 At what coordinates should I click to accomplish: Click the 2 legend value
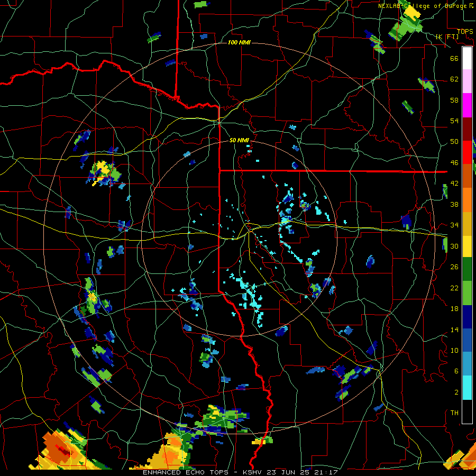(x=456, y=392)
